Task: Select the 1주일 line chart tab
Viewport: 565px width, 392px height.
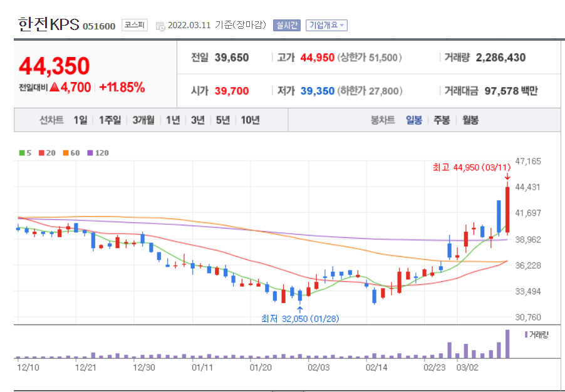Action: pyautogui.click(x=110, y=120)
